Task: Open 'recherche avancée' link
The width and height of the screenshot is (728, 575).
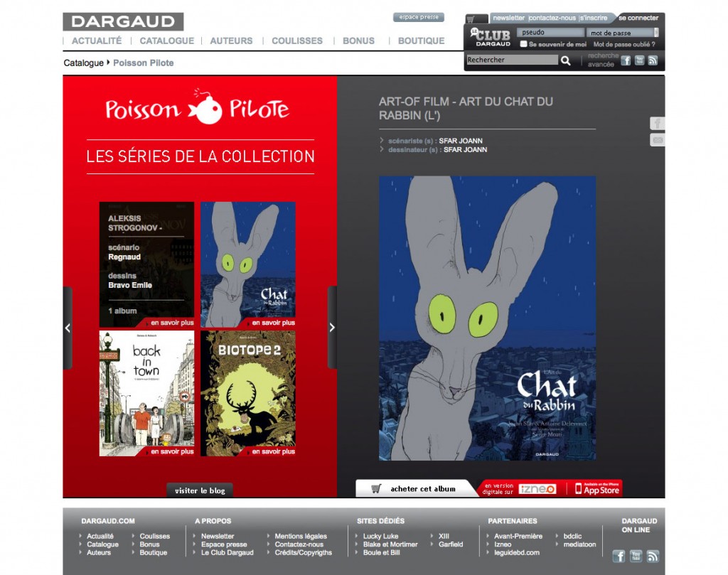Action: (603, 60)
